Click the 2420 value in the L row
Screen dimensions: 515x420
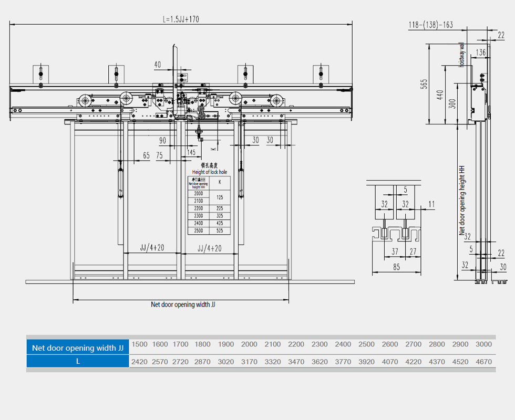[139, 361]
